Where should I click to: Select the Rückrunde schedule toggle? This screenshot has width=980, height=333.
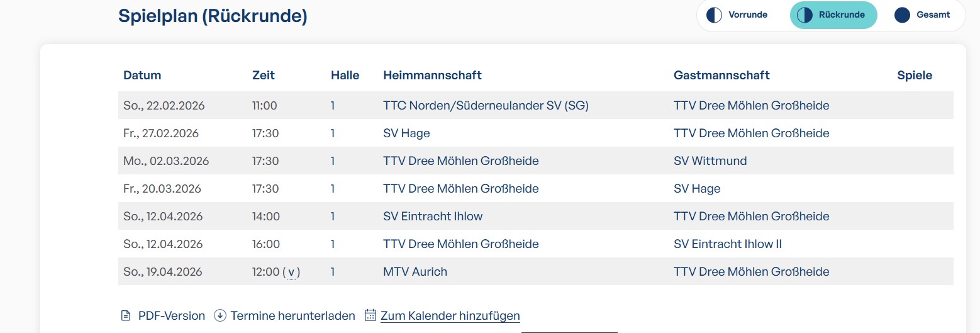tap(841, 15)
